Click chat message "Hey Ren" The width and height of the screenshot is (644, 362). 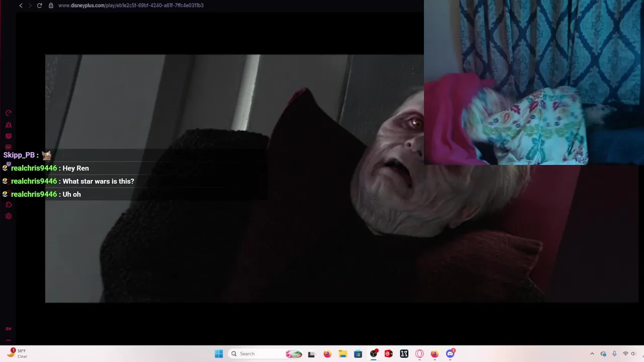coord(75,168)
